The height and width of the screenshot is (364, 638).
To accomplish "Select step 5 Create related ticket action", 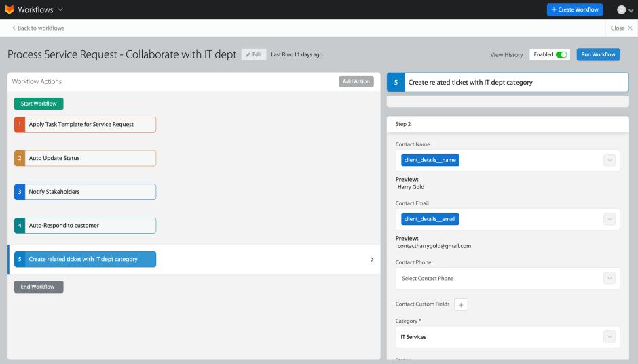I will coord(85,259).
